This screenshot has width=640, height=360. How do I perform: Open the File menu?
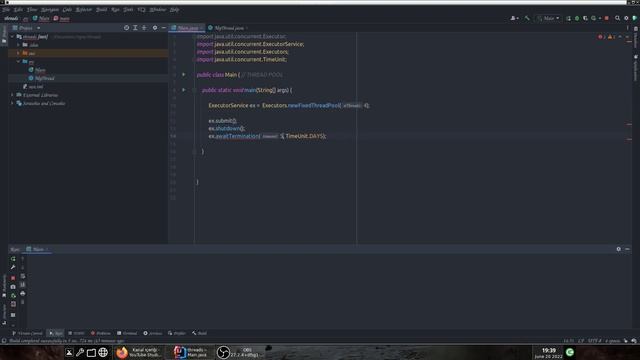[x=6, y=9]
